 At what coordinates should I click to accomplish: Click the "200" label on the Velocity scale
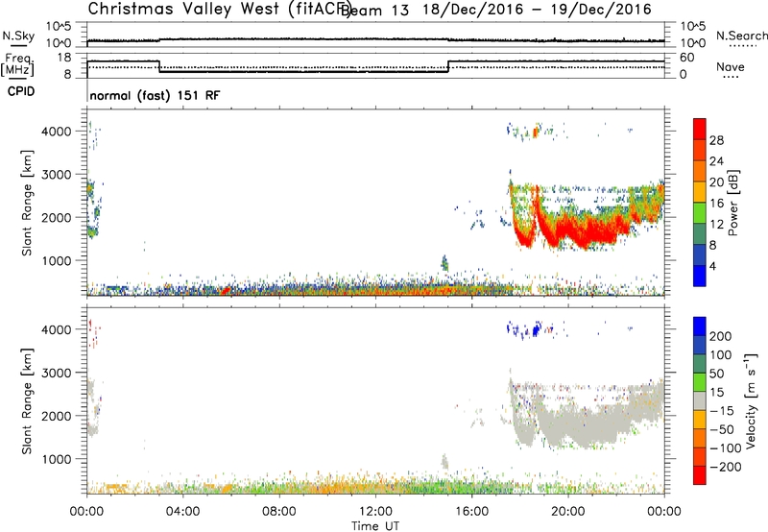(x=721, y=336)
